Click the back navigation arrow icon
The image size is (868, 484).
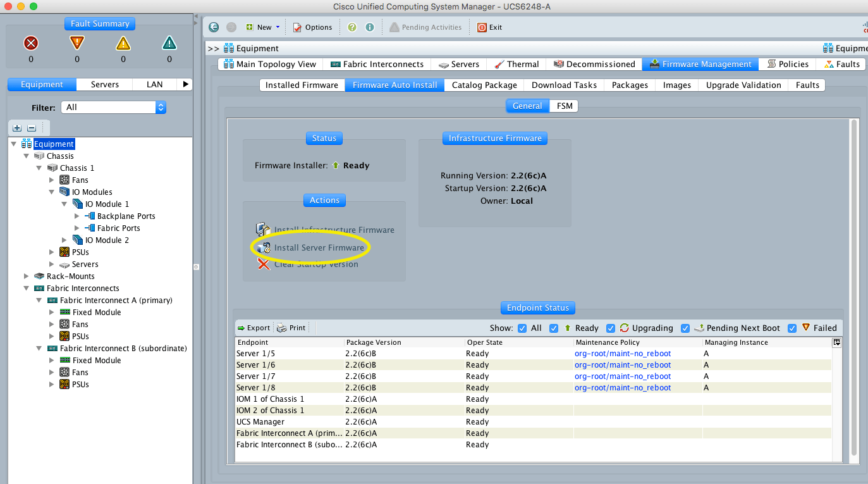pos(213,27)
